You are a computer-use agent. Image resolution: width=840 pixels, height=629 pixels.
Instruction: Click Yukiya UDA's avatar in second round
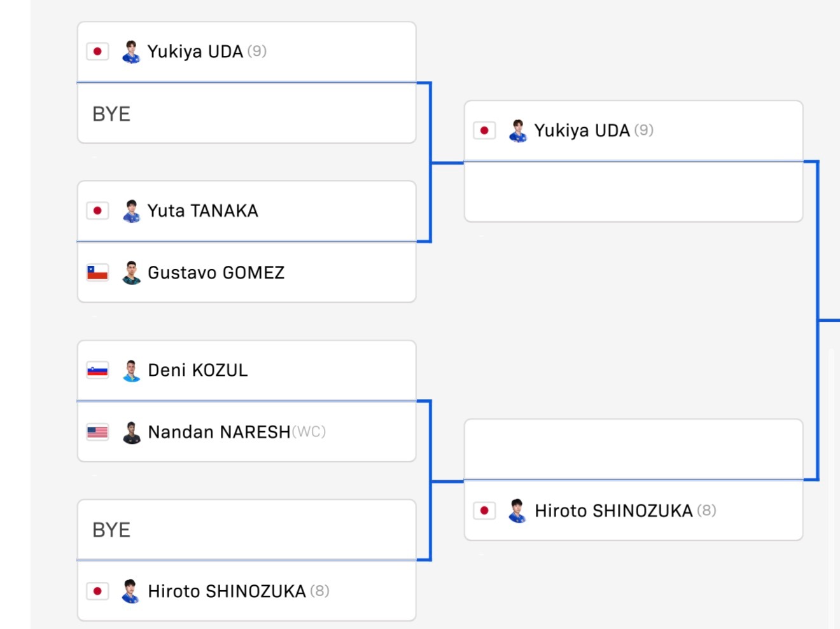(517, 130)
